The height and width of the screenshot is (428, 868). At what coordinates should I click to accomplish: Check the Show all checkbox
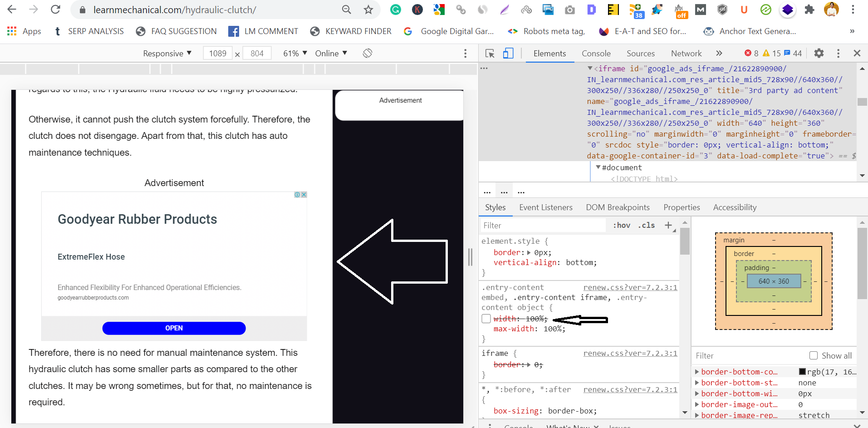(x=814, y=355)
